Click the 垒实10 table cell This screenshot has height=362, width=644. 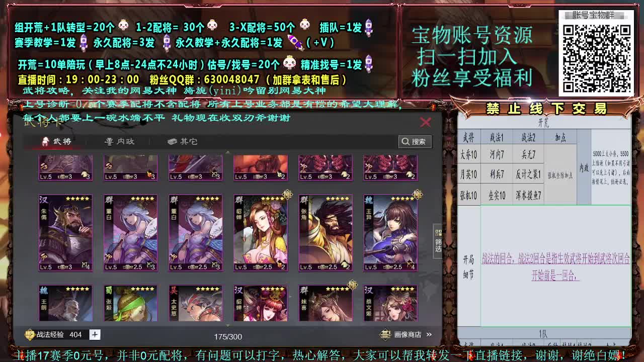click(x=497, y=195)
